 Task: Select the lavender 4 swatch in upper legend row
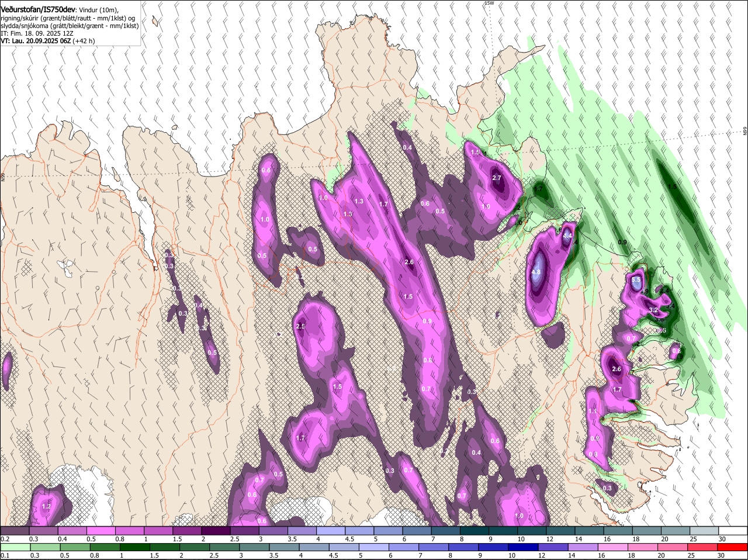(x=331, y=531)
